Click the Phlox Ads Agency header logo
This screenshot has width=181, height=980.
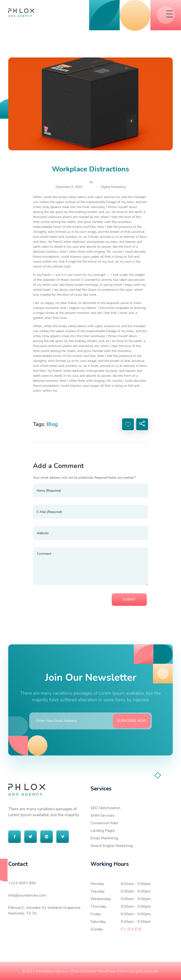(21, 13)
